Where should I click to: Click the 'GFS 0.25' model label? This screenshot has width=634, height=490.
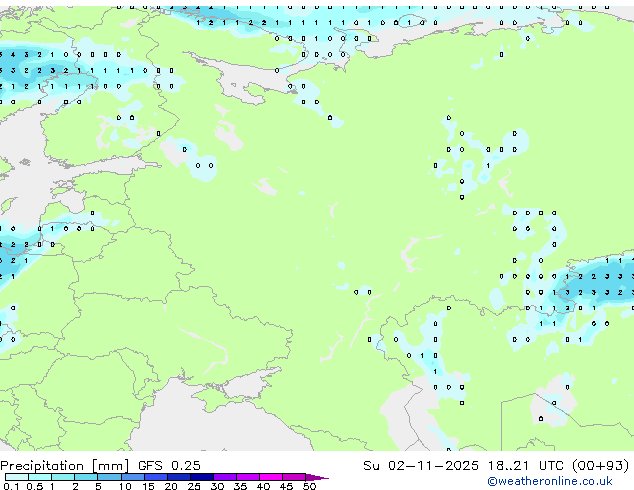pyautogui.click(x=169, y=466)
